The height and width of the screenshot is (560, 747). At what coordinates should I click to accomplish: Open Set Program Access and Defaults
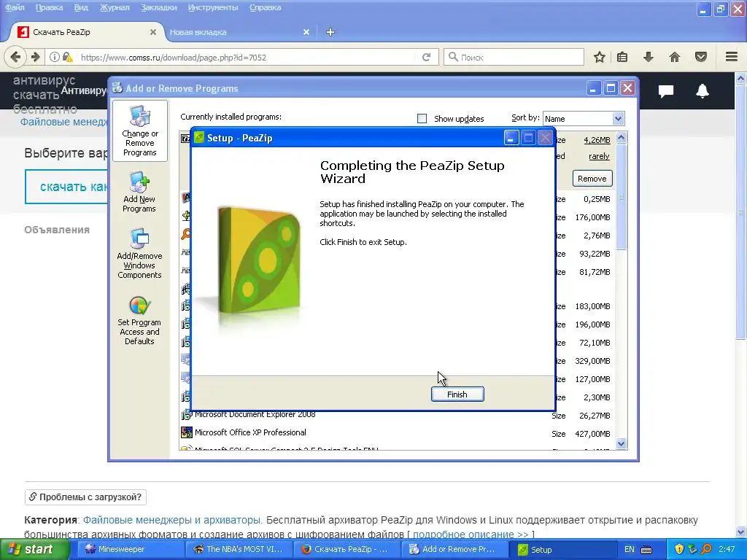pyautogui.click(x=139, y=321)
